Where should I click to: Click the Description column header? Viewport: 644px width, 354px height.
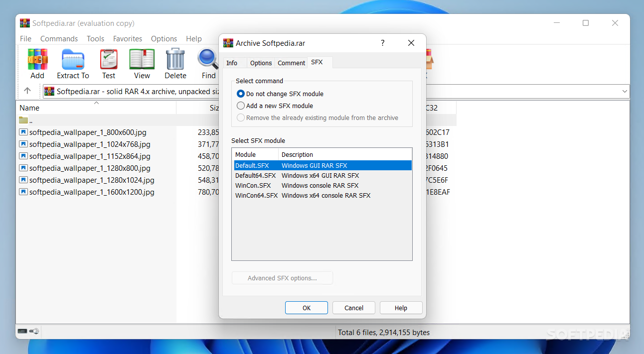tap(345, 154)
